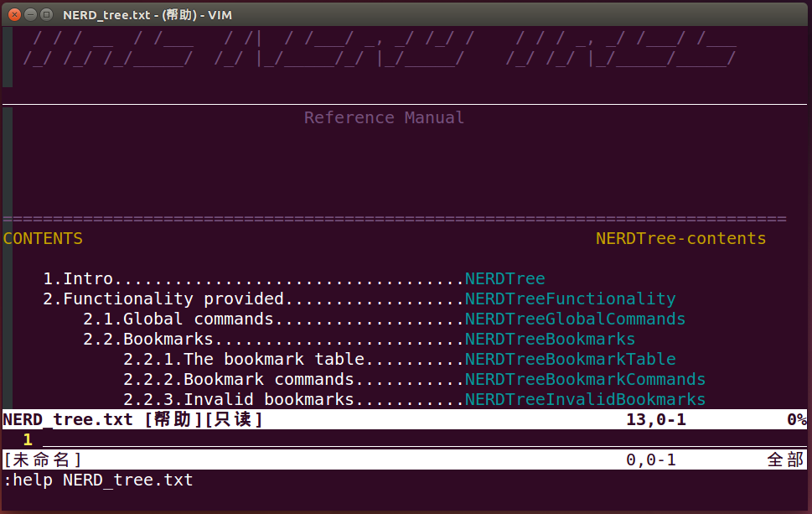The width and height of the screenshot is (812, 514).
Task: Click the NERD_tree.txt help status line
Action: (x=405, y=420)
